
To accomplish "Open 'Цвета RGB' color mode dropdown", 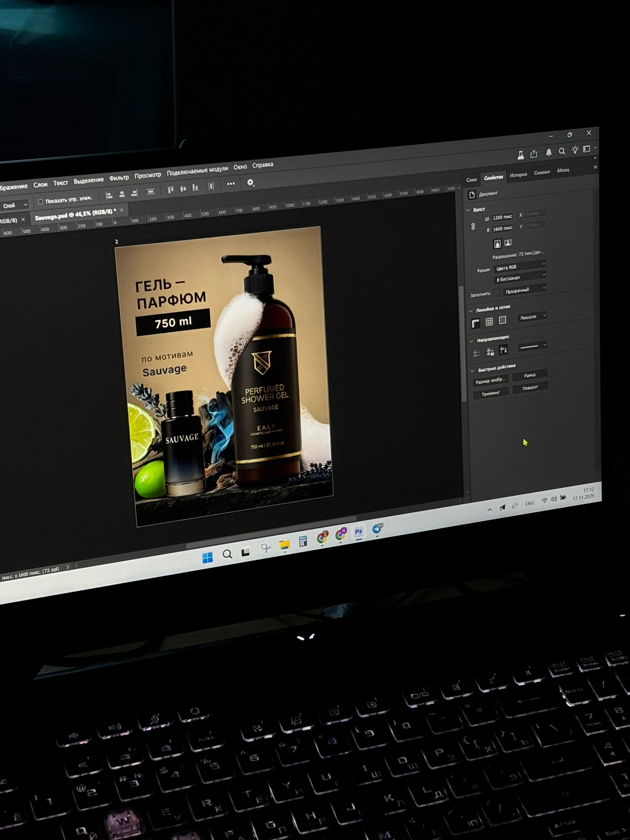I will click(520, 266).
